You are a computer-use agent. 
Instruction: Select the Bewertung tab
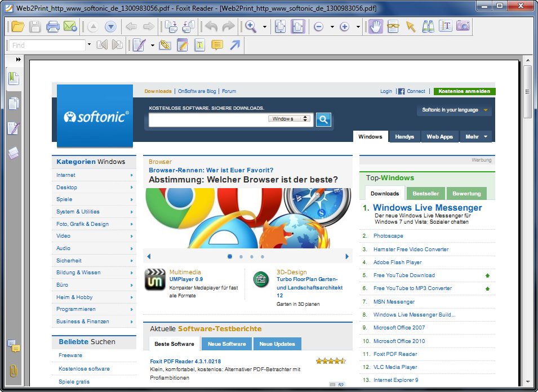pyautogui.click(x=466, y=193)
